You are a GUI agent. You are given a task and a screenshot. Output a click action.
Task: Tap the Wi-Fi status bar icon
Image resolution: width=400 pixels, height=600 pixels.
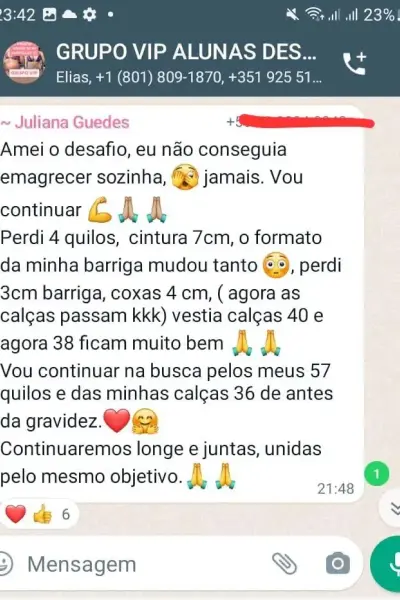314,15
